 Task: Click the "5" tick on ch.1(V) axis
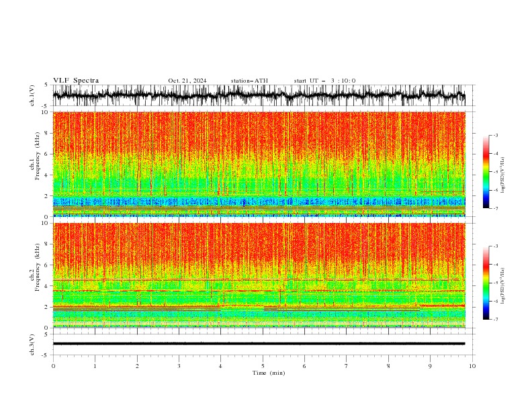(x=46, y=85)
